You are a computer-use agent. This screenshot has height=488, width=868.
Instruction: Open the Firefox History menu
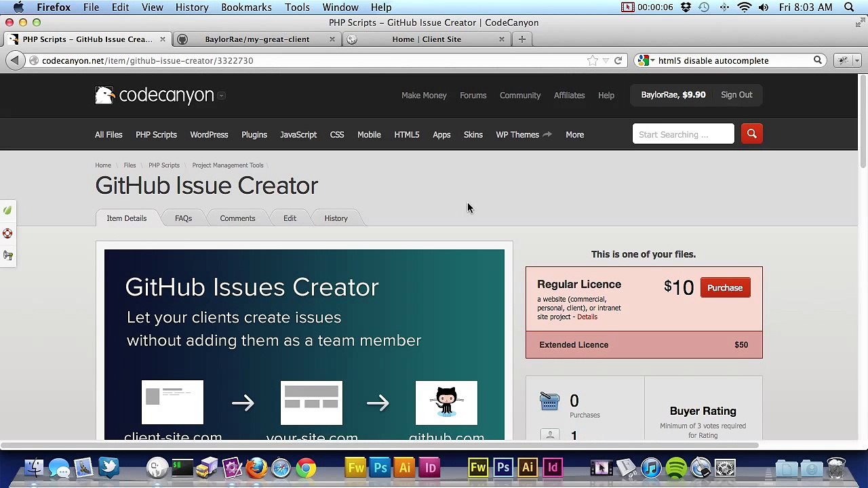pos(192,7)
